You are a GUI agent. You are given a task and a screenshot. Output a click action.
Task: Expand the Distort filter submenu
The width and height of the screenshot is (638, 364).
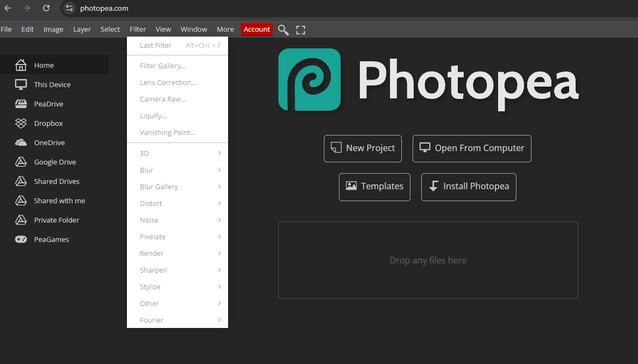click(x=178, y=203)
